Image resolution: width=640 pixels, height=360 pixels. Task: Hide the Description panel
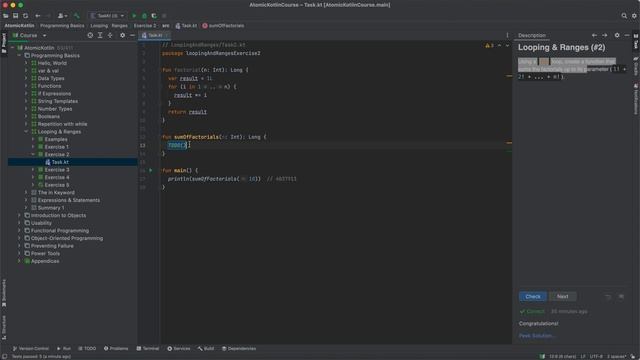point(627,36)
